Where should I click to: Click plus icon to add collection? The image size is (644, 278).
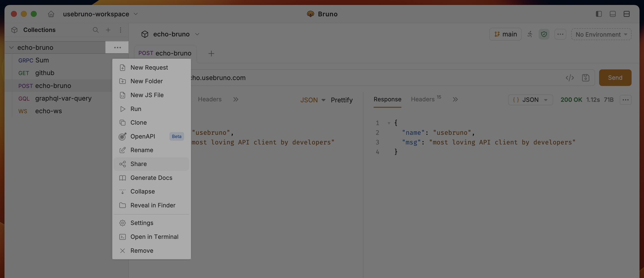[x=108, y=30]
